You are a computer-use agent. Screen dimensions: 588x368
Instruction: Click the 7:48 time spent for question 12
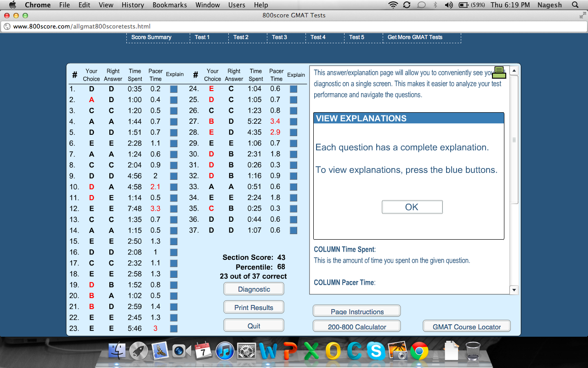[135, 209]
